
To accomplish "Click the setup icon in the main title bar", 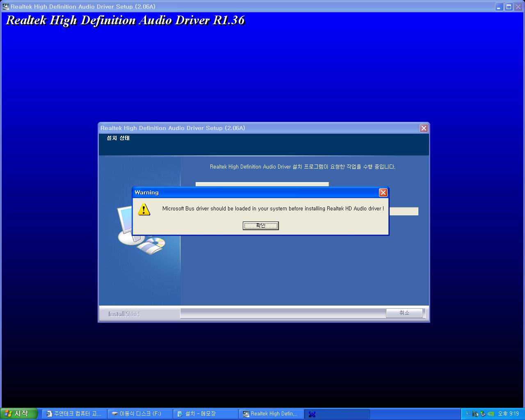I will 6,7.
